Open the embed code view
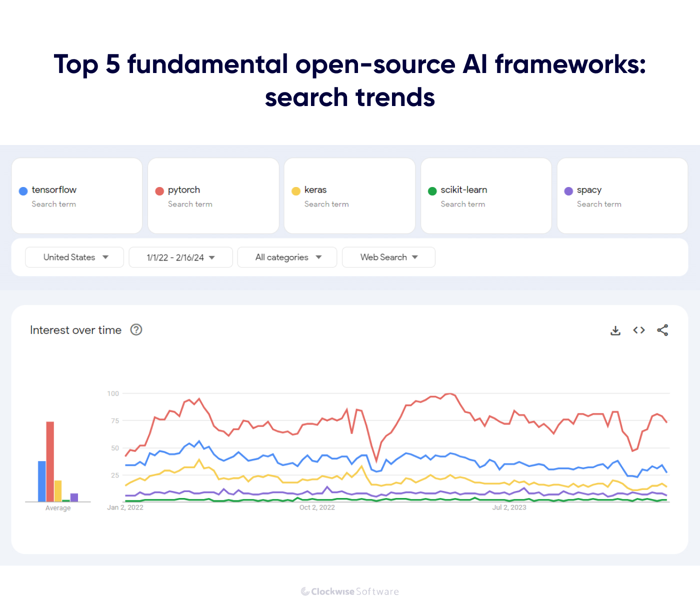 coord(639,330)
